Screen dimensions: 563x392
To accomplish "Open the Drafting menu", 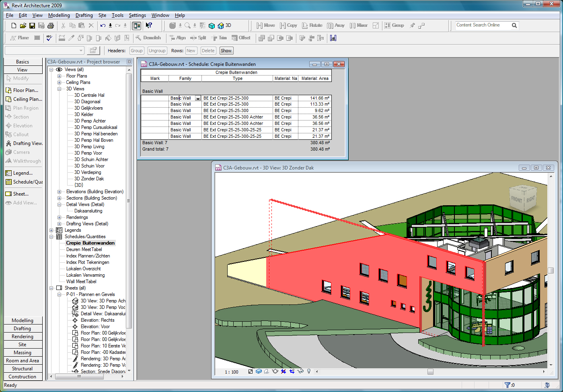I will tap(84, 15).
